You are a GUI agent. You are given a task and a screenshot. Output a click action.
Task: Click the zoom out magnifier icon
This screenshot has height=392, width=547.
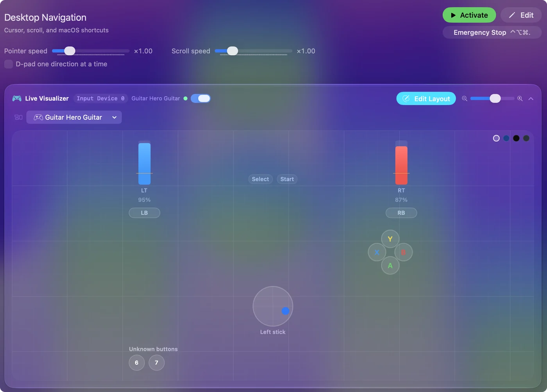click(465, 98)
